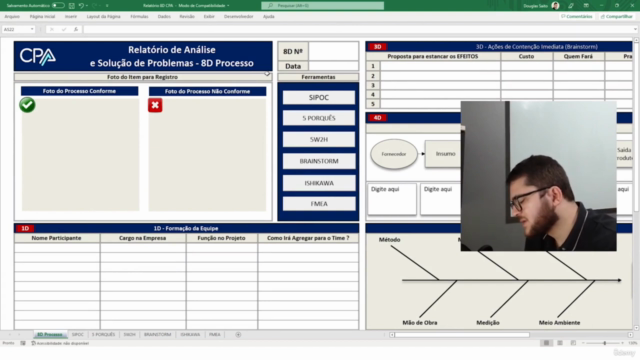Open the FMEA sheet tab
The height and width of the screenshot is (360, 640).
215,335
